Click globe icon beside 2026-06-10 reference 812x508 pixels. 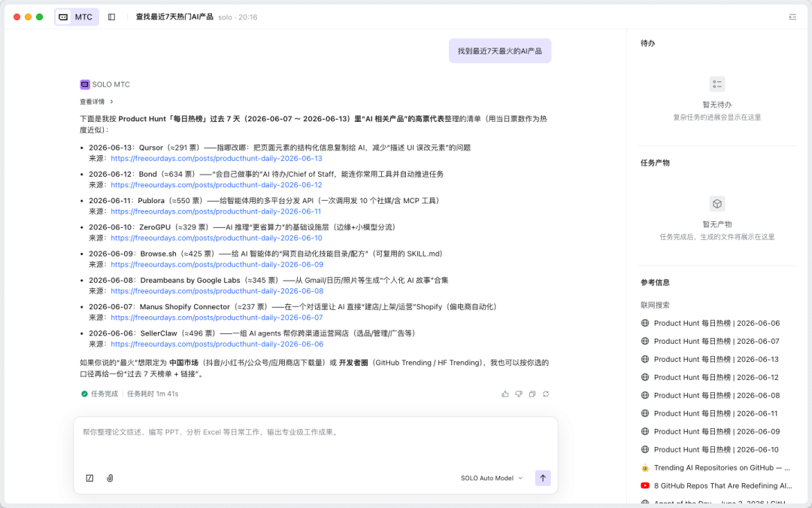645,449
